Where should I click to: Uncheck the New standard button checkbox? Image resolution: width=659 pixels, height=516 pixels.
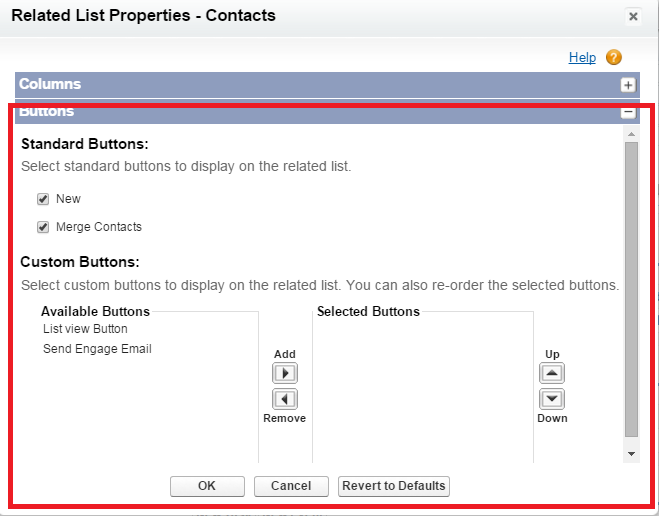tap(43, 199)
